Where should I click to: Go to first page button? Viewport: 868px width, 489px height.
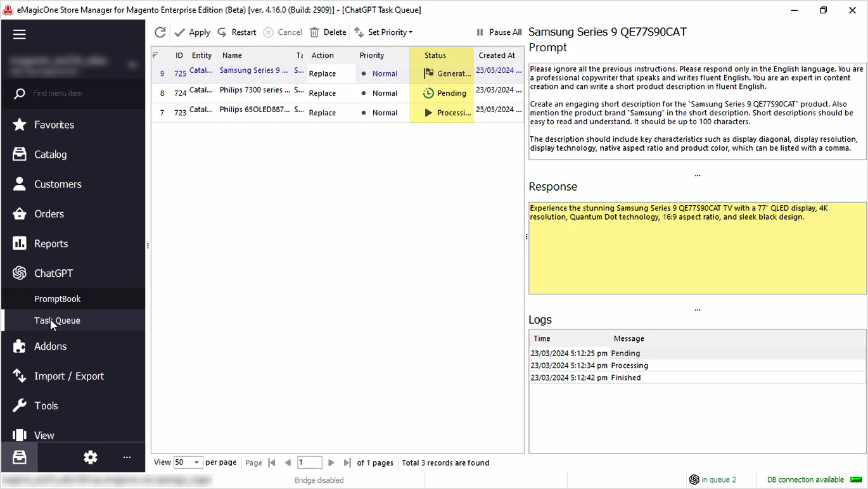(272, 463)
